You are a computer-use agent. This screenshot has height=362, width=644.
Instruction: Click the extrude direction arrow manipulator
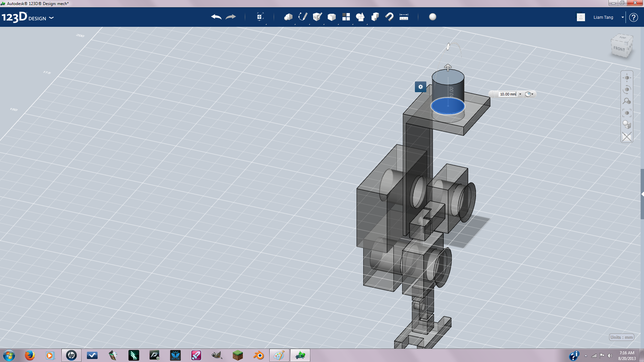tap(448, 67)
